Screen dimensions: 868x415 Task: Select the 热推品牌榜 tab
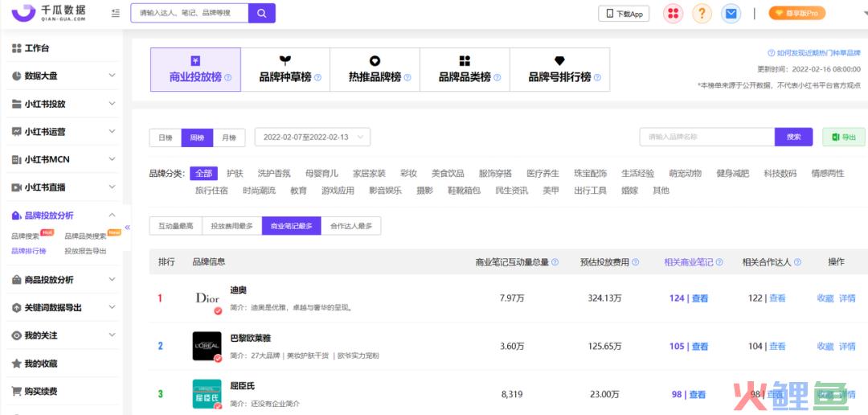[375, 69]
